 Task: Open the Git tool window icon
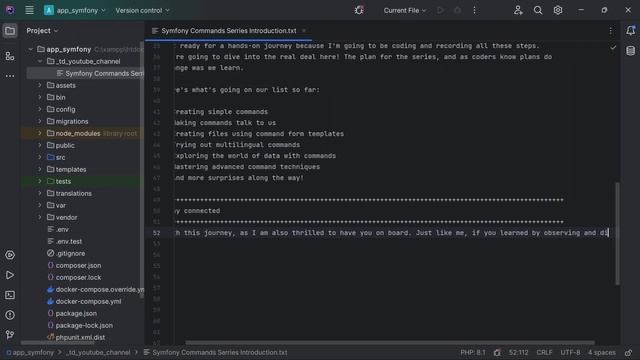pyautogui.click(x=10, y=335)
